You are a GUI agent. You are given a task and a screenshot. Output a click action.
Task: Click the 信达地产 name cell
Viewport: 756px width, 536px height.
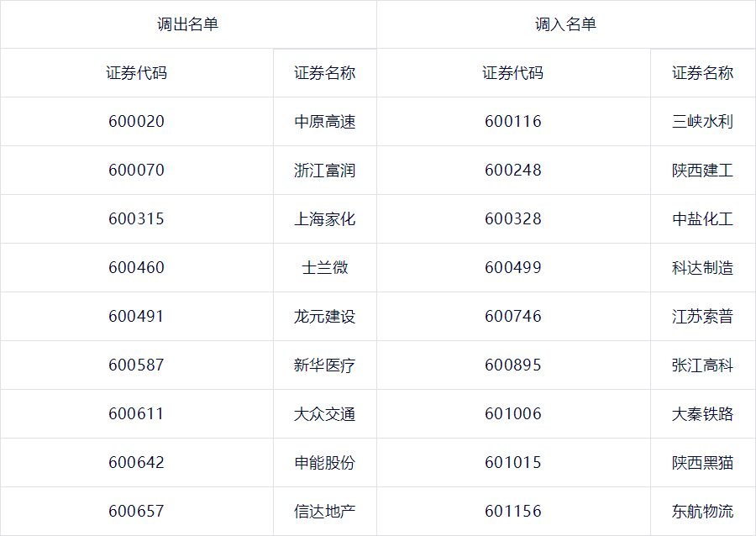pos(325,511)
